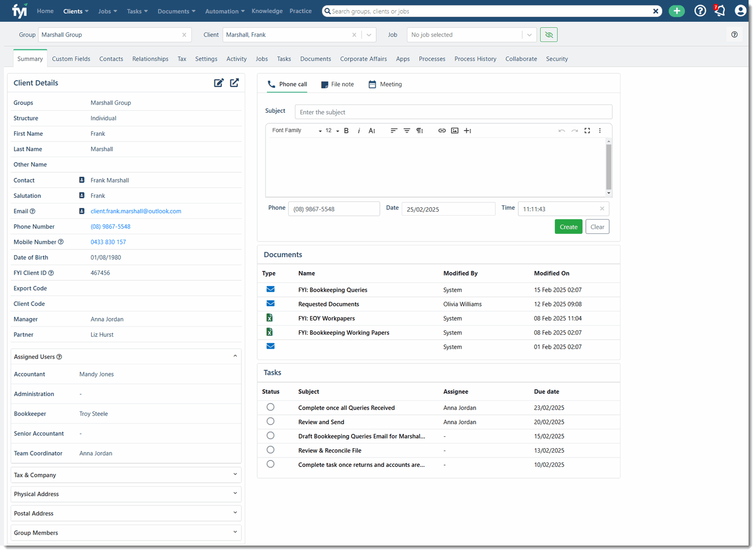The width and height of the screenshot is (756, 553).
Task: Open the Clients menu dropdown
Action: click(x=76, y=11)
